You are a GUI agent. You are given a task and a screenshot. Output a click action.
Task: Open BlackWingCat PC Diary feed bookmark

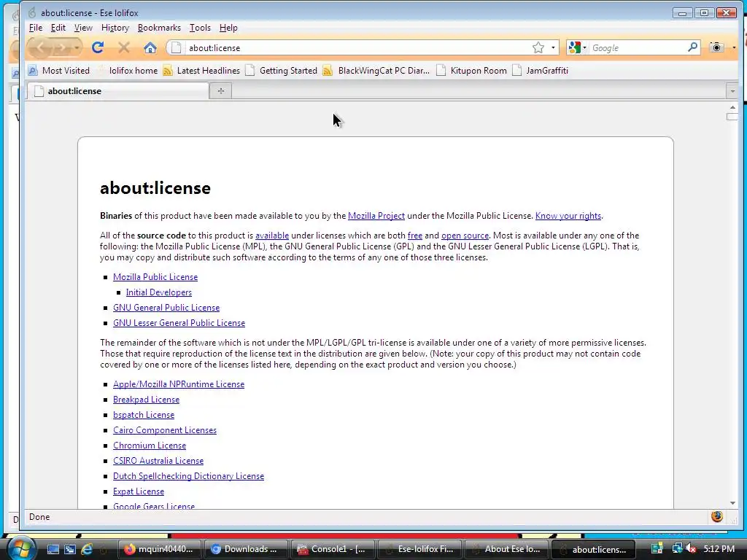point(376,71)
